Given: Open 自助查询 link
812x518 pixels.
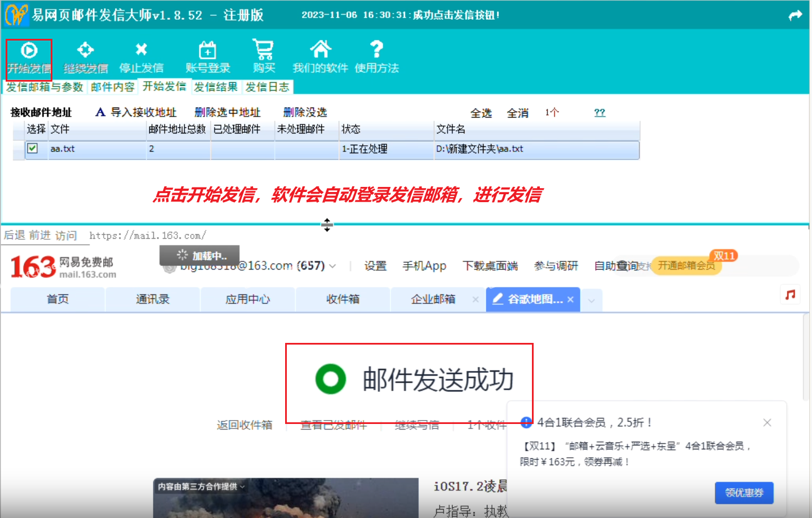Looking at the screenshot, I should 616,266.
